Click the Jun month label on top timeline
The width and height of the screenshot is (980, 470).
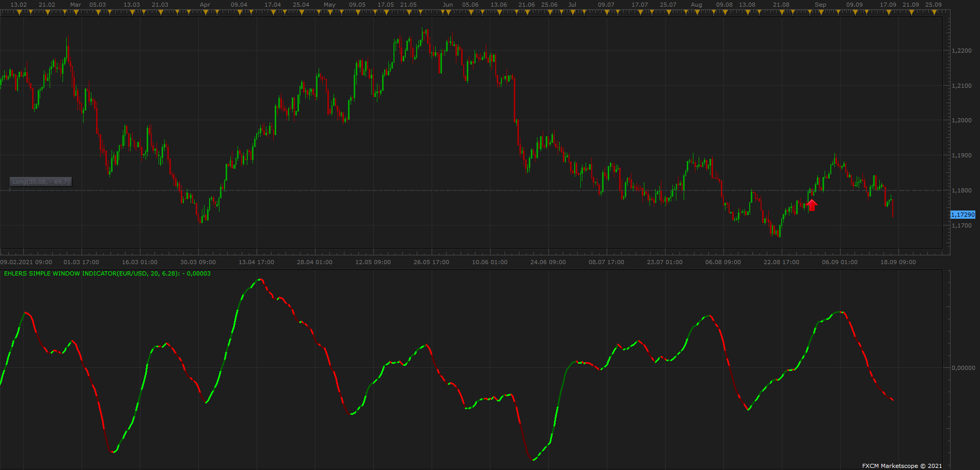point(448,5)
